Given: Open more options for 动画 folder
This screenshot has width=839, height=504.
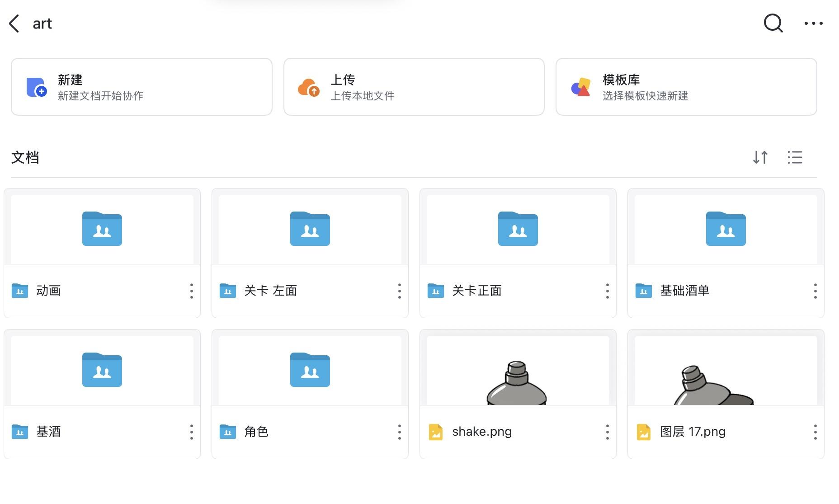Looking at the screenshot, I should (192, 291).
